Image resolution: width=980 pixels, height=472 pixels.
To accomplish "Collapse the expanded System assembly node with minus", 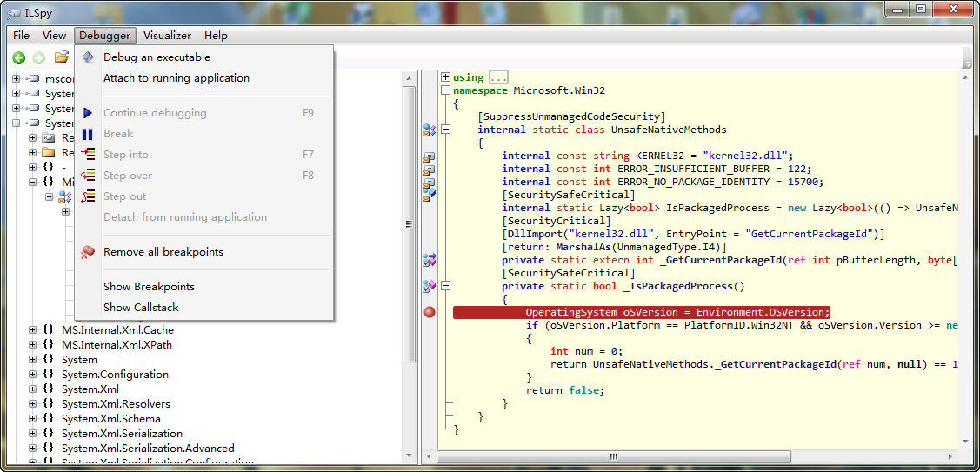I will (17, 123).
